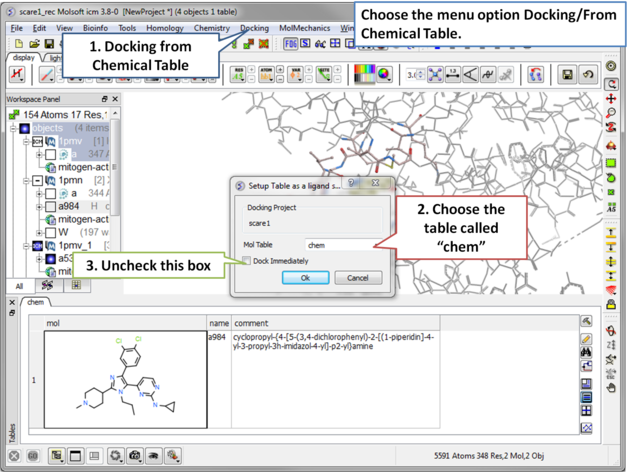Click the save disk icon in the display toolbar
This screenshot has width=630, height=472.
(567, 75)
